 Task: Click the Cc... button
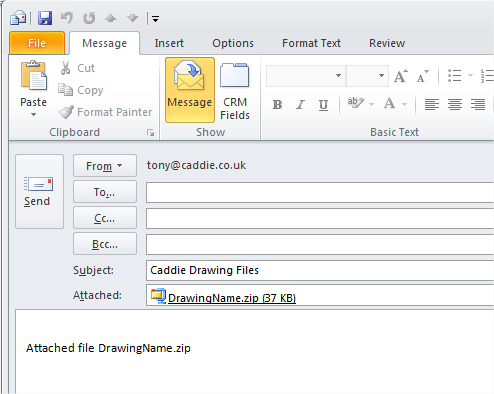coord(105,218)
